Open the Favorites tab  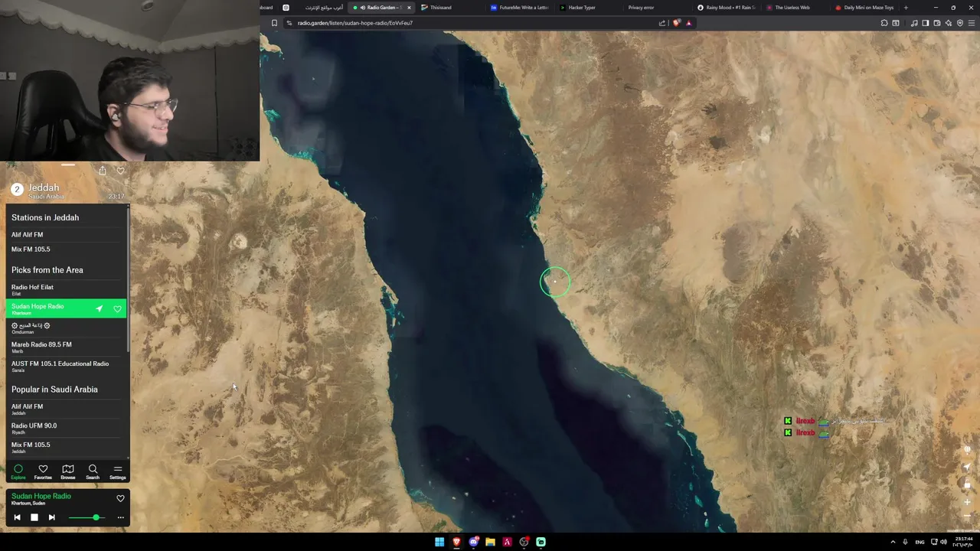[x=43, y=471]
